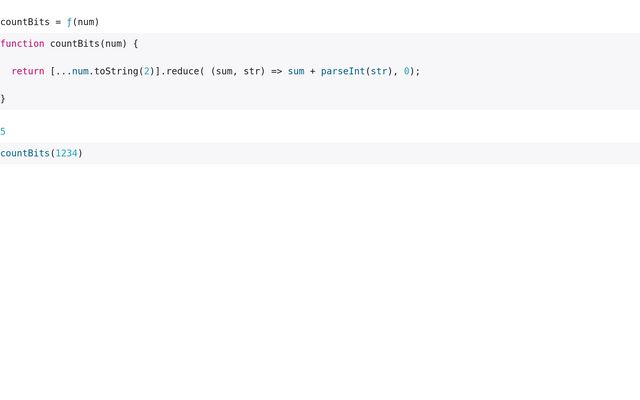Click the output result 5
The image size is (640, 400).
tap(3, 132)
